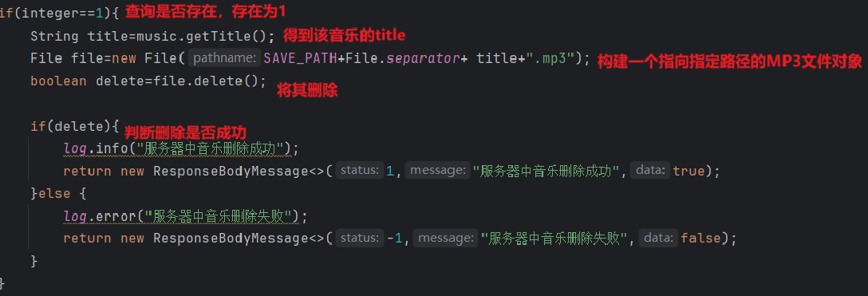Click the message hint in failure return
This screenshot has width=868, height=296.
click(445, 238)
